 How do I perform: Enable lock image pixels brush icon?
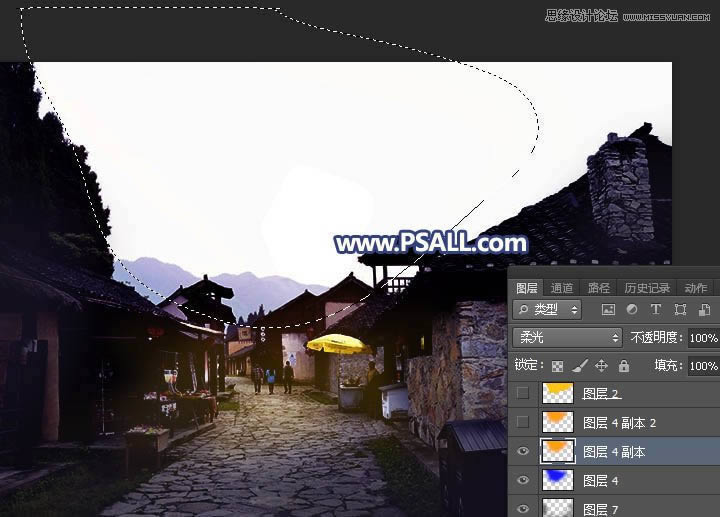click(580, 366)
